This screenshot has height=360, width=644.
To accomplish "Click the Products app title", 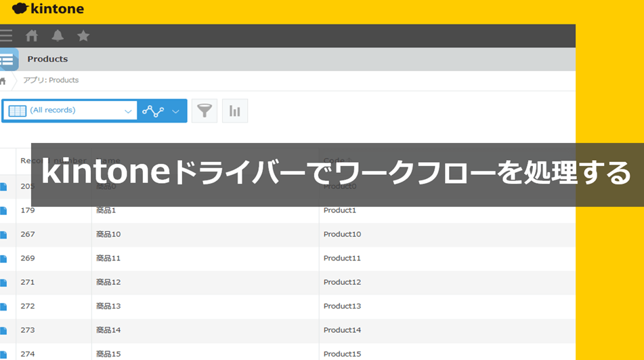I will pos(47,59).
